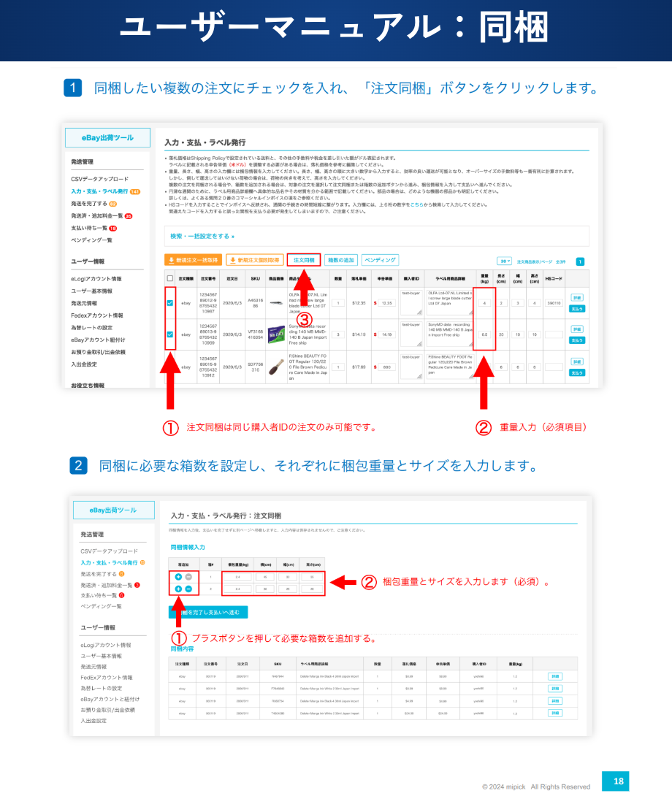Click HS code field showing 390110
Image resolution: width=672 pixels, height=796 pixels.
(x=554, y=303)
